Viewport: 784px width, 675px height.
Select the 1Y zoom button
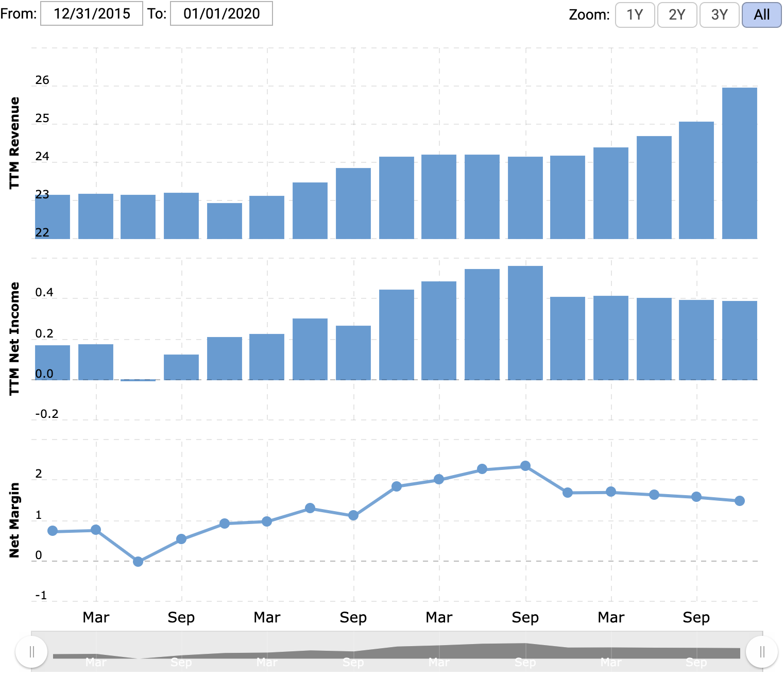(x=635, y=14)
